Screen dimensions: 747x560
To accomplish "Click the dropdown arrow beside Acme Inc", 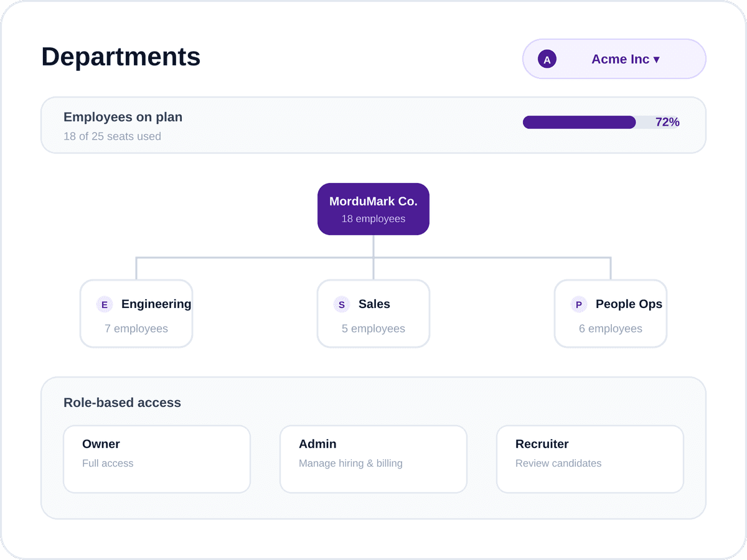I will point(656,60).
